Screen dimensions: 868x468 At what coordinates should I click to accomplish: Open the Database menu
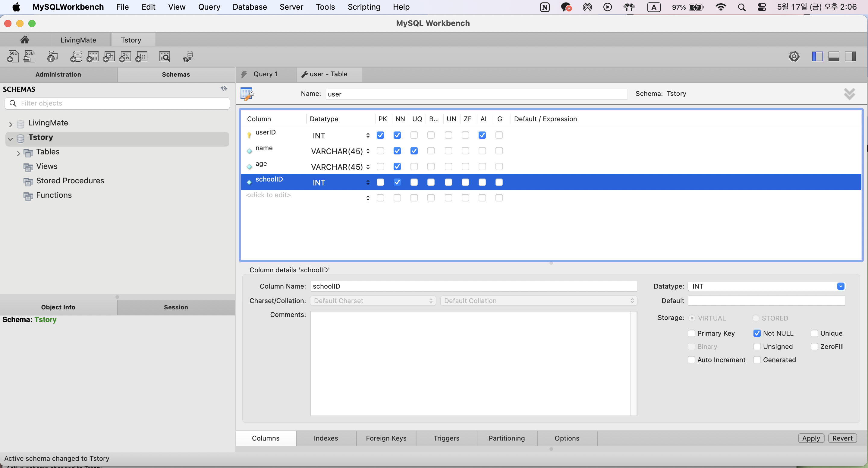pyautogui.click(x=250, y=7)
